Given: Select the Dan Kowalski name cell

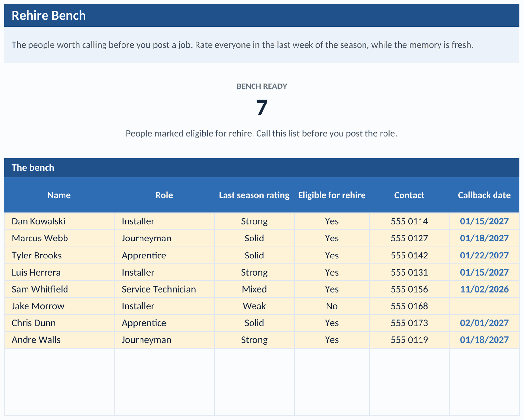Looking at the screenshot, I should (59, 221).
